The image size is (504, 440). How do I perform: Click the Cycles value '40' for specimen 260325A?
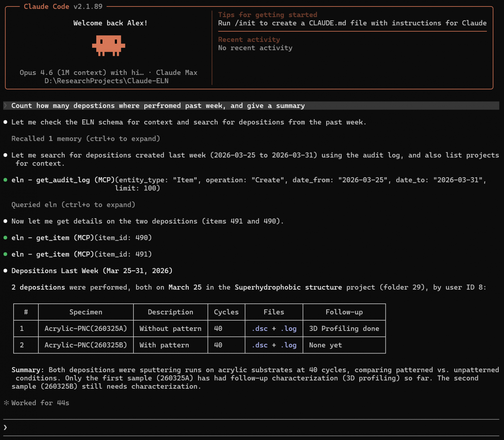(x=218, y=329)
